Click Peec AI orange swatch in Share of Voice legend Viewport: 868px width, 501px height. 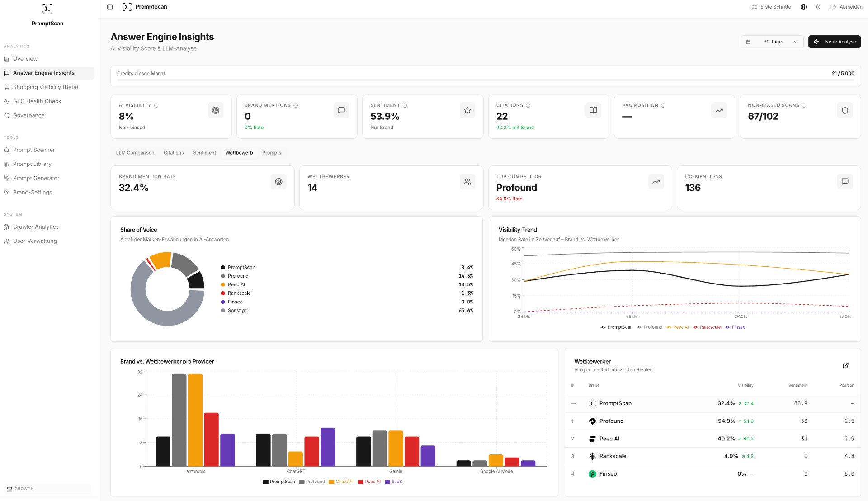[x=223, y=285]
